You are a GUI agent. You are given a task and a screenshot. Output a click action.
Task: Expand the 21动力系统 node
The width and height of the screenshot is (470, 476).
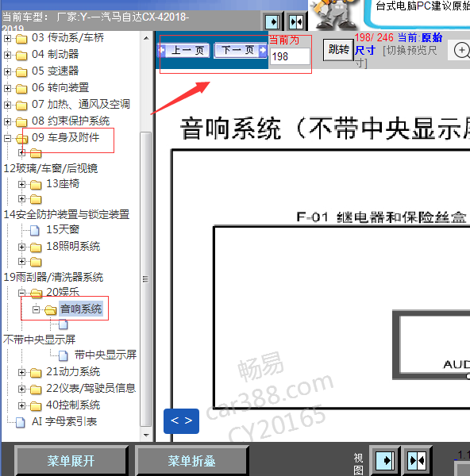[21, 373]
